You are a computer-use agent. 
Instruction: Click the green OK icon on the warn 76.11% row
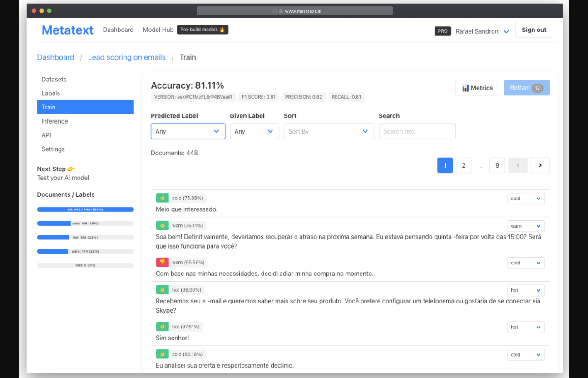(162, 225)
